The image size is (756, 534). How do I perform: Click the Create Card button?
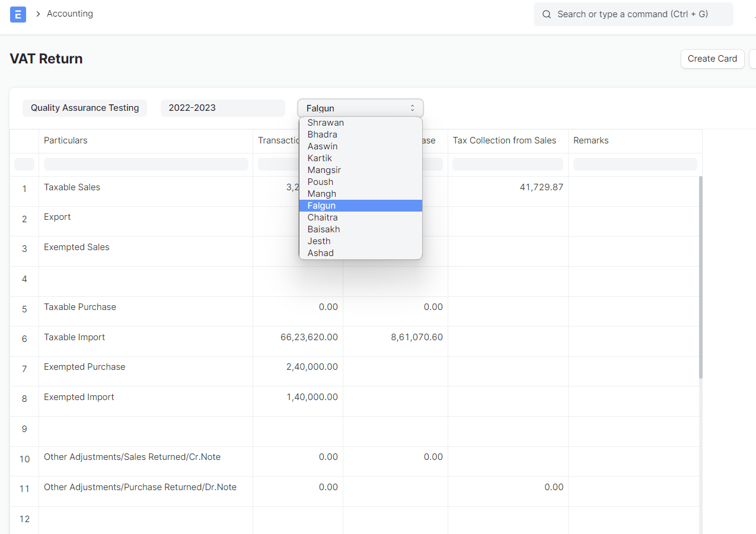click(x=712, y=59)
